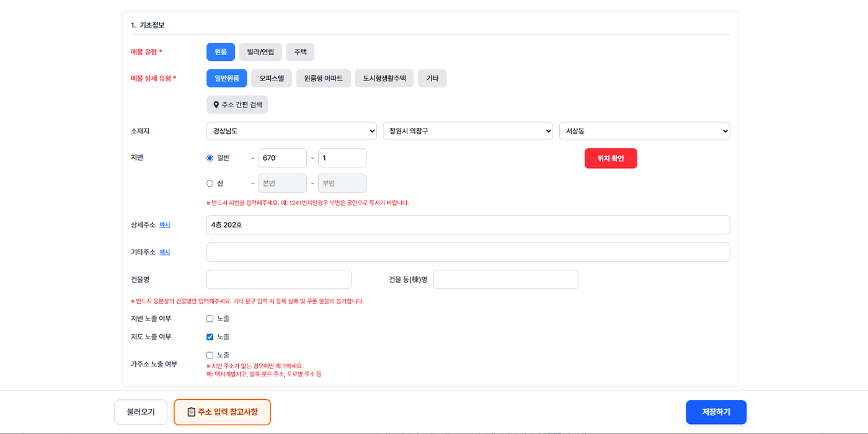Viewport: 868px width, 434px height.
Task: Choose 주택 property type
Action: click(300, 52)
